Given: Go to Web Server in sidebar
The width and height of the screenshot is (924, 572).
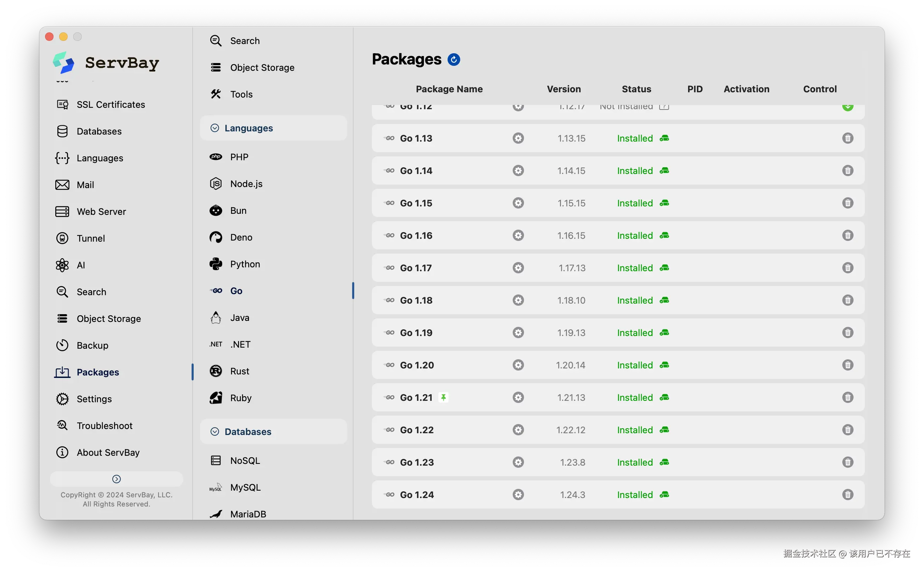Looking at the screenshot, I should [101, 211].
